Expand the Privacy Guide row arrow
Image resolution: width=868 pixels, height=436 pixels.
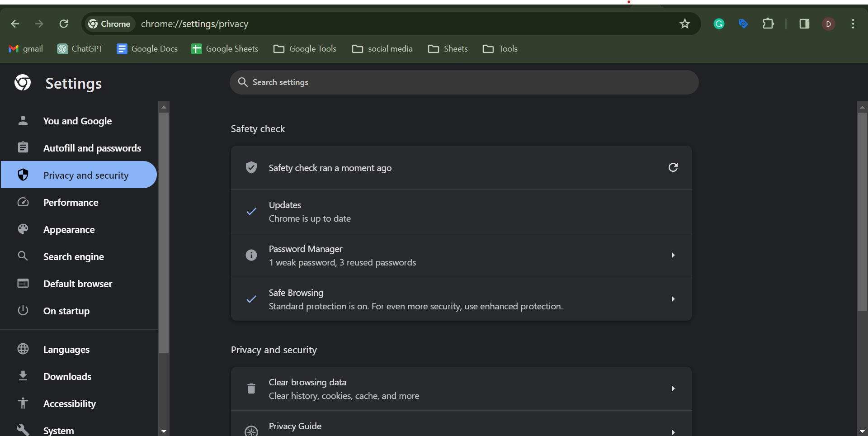[673, 432]
